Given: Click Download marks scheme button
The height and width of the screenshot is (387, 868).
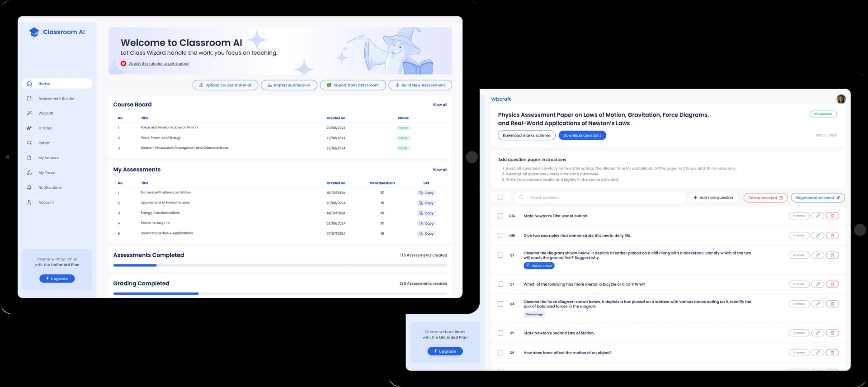Looking at the screenshot, I should click(526, 136).
